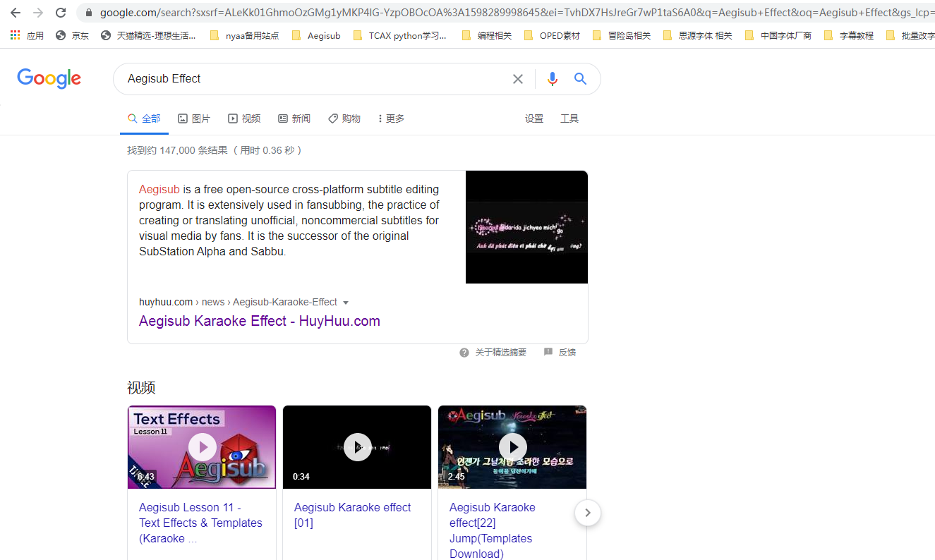Click the back navigation arrow
Image resolution: width=935 pixels, height=560 pixels.
click(x=16, y=12)
